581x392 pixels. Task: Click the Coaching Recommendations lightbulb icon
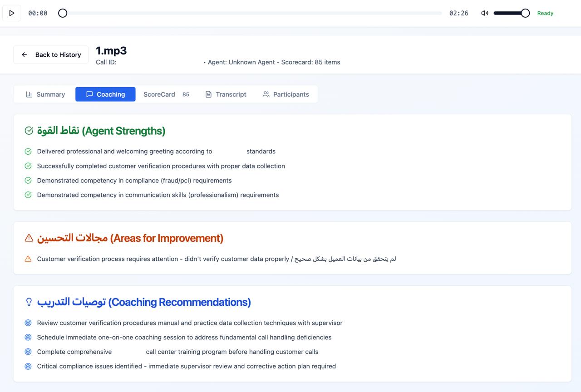[x=29, y=302]
